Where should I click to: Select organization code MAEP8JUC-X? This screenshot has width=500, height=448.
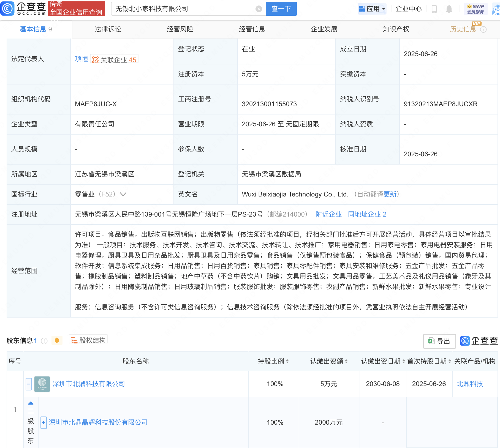point(96,104)
